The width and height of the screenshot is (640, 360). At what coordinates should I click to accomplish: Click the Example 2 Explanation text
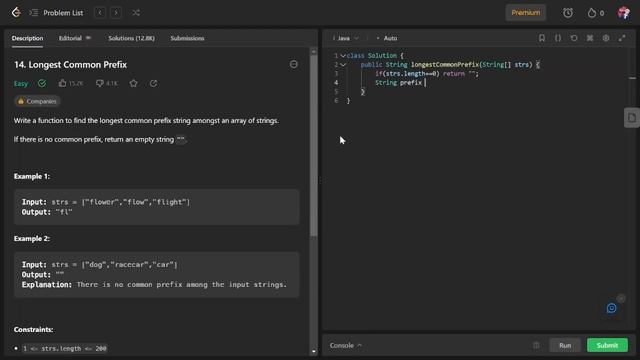pos(154,284)
